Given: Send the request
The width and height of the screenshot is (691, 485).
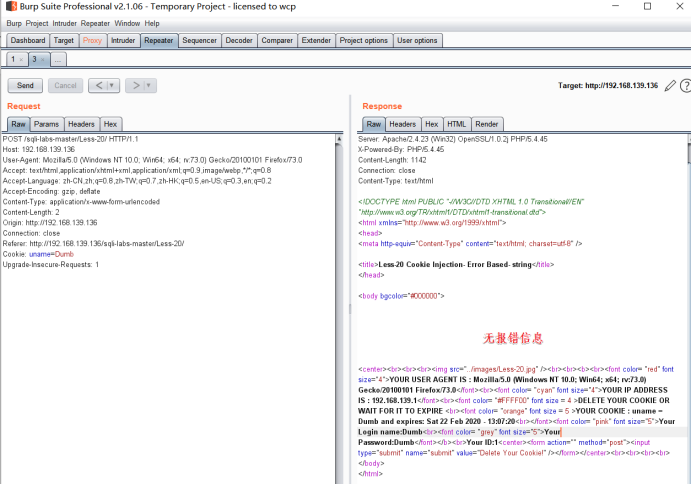Looking at the screenshot, I should [25, 85].
